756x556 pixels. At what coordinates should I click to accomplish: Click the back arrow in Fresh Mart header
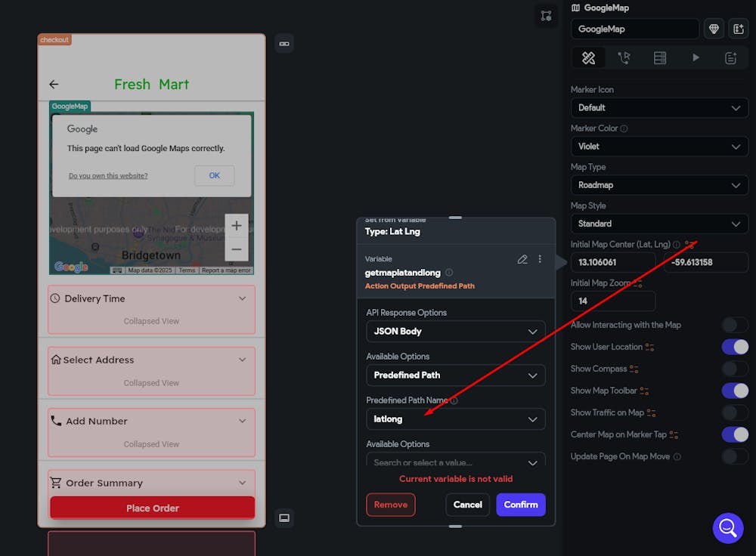coord(54,85)
